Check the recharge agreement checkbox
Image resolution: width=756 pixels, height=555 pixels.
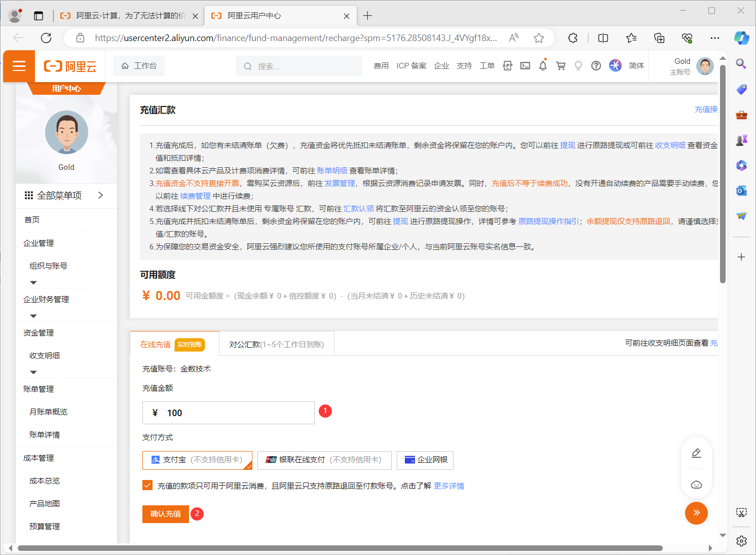click(x=147, y=485)
